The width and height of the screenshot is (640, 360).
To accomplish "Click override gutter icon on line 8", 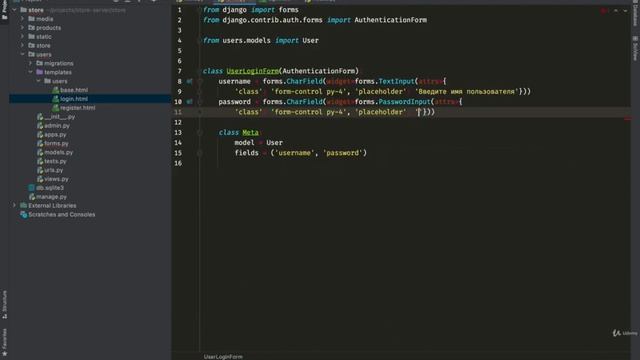I will coord(189,81).
